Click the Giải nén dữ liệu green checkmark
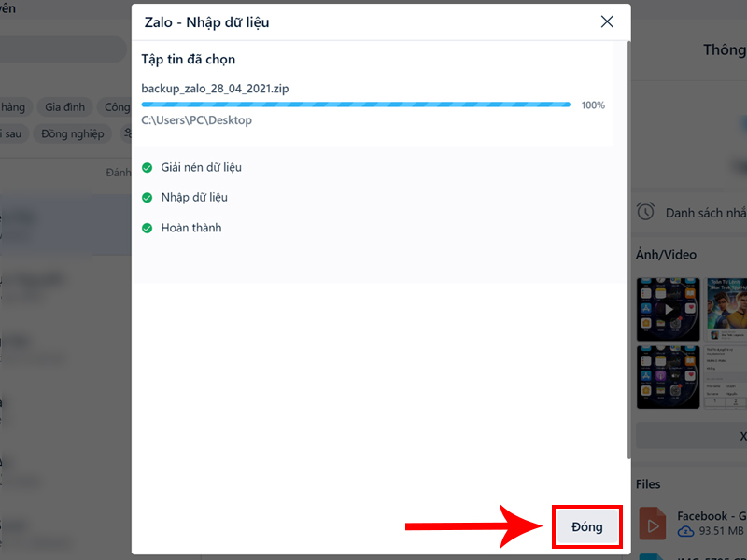 (148, 168)
